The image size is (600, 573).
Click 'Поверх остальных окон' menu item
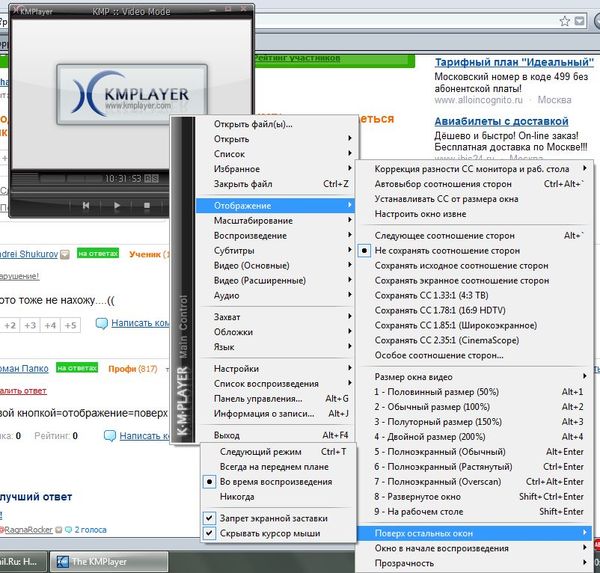(474, 533)
